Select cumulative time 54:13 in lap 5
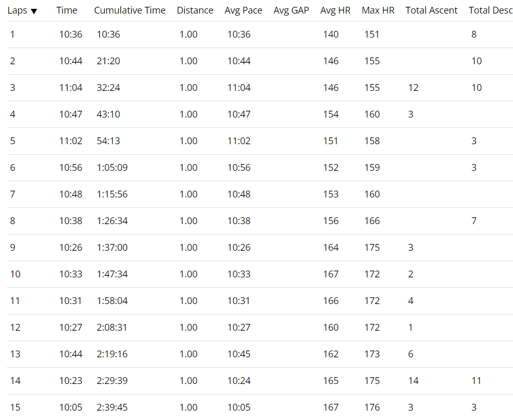Image resolution: width=513 pixels, height=420 pixels. tap(108, 141)
